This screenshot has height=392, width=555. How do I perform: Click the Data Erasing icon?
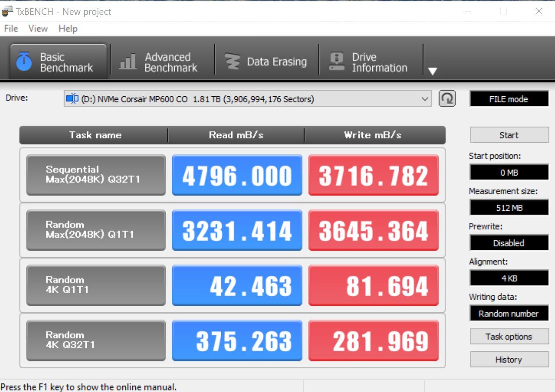[232, 62]
